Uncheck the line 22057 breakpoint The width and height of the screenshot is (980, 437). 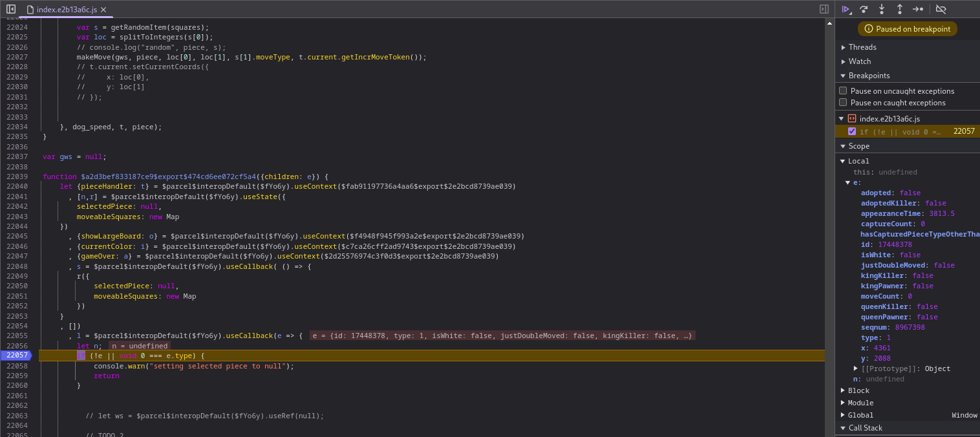(852, 131)
